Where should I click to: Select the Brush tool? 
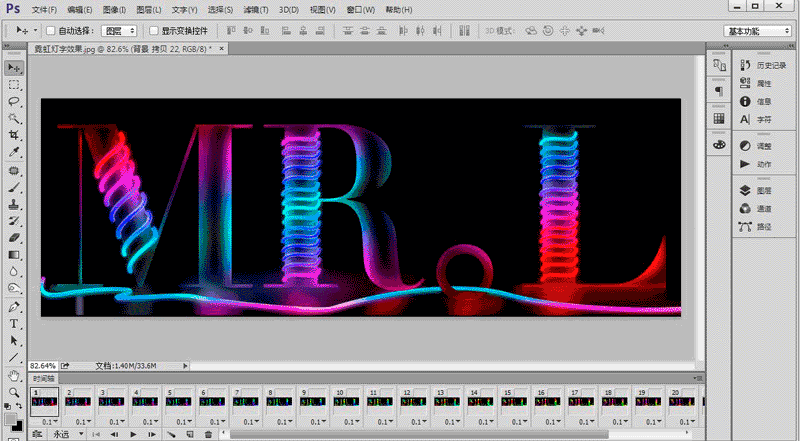click(x=14, y=188)
